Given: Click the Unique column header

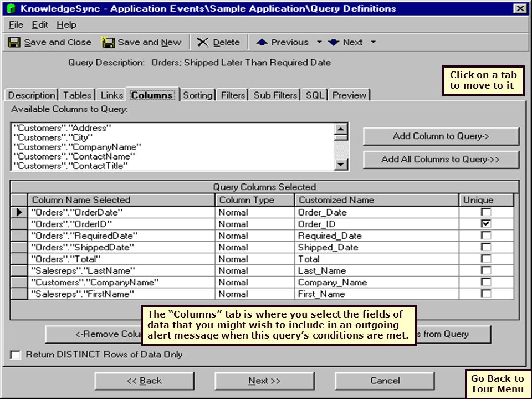Looking at the screenshot, I should point(486,200).
